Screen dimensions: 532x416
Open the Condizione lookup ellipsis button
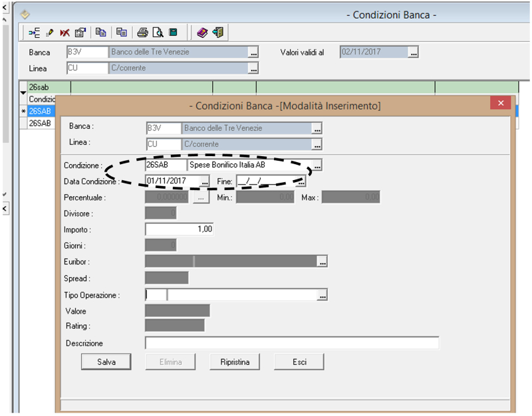click(317, 165)
